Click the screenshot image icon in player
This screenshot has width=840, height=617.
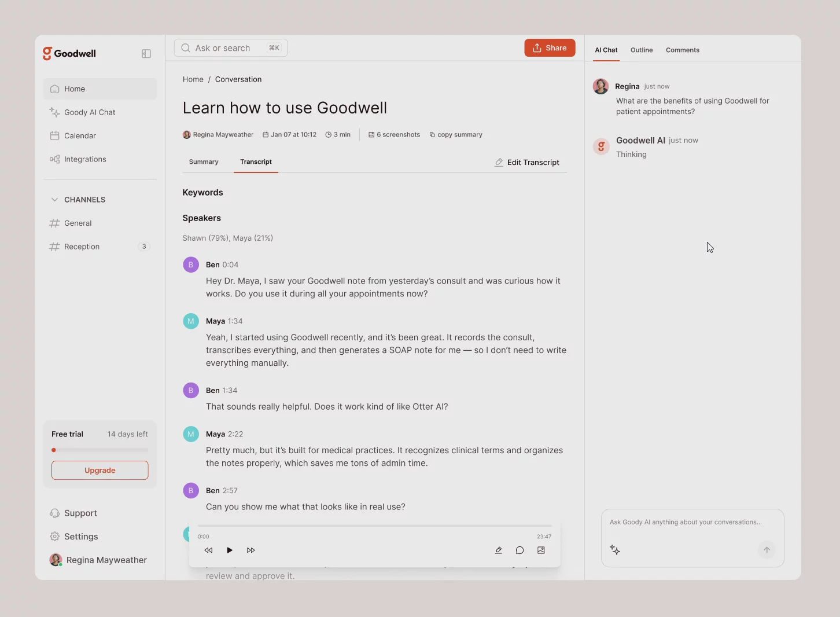(x=541, y=550)
